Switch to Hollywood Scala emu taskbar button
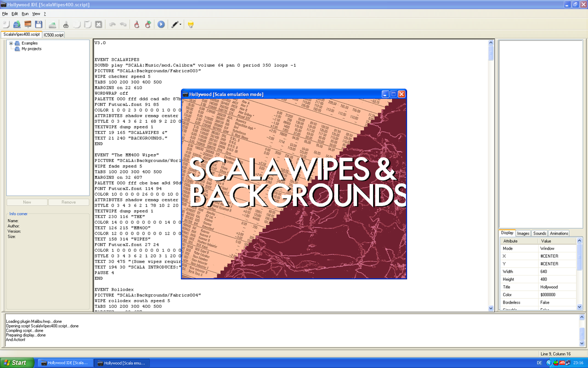Screen dimensions: 588x368 [121, 363]
